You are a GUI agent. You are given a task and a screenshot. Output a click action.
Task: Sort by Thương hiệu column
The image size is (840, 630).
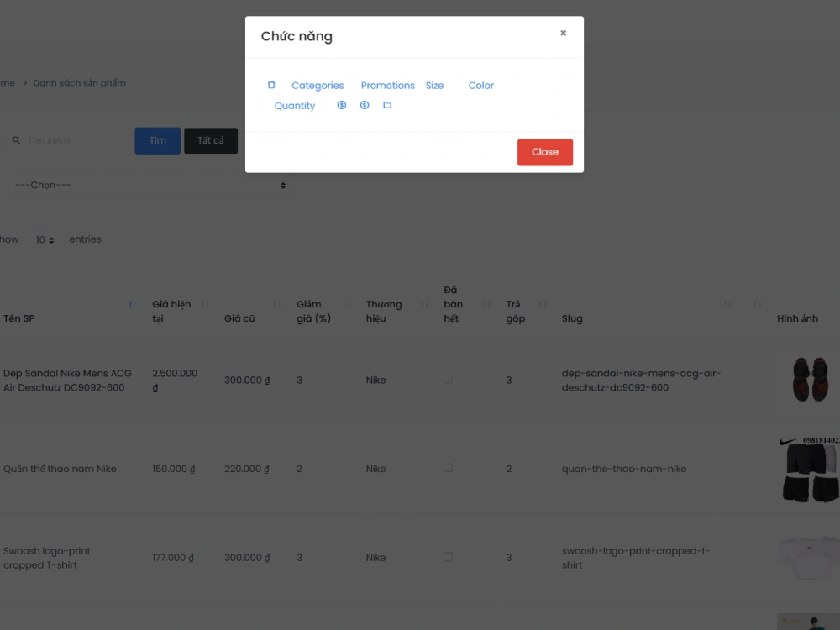coord(424,304)
